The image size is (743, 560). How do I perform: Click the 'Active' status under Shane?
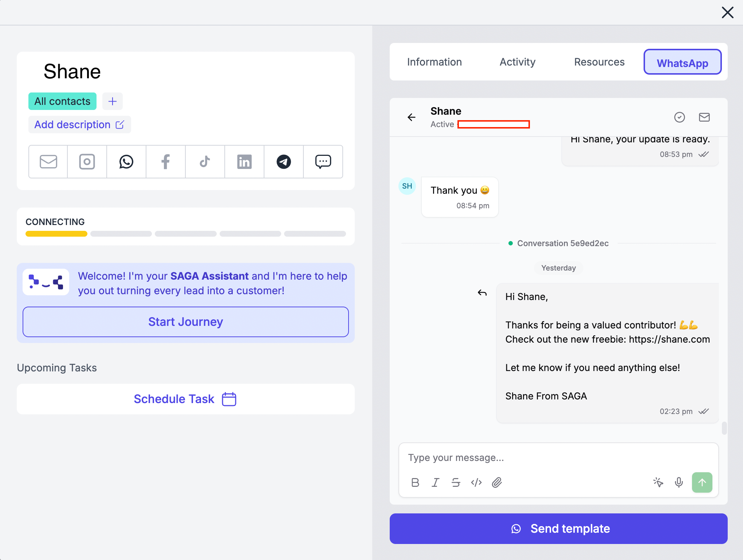442,124
